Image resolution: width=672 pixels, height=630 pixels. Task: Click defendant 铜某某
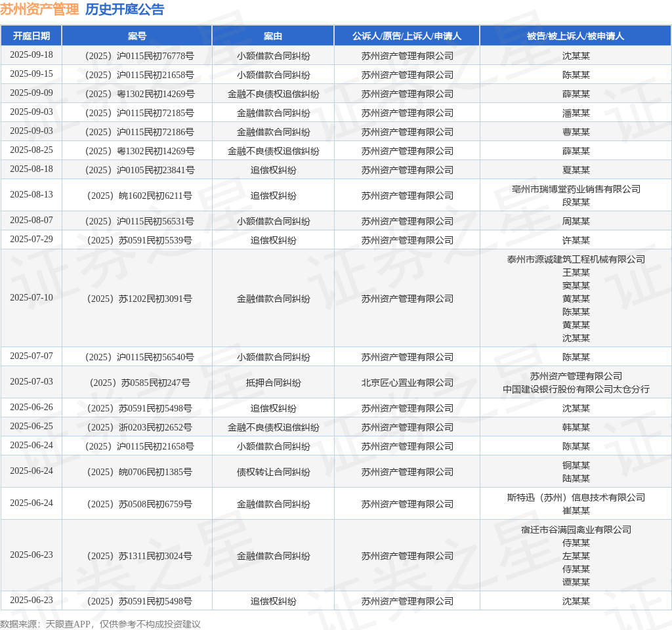click(576, 465)
